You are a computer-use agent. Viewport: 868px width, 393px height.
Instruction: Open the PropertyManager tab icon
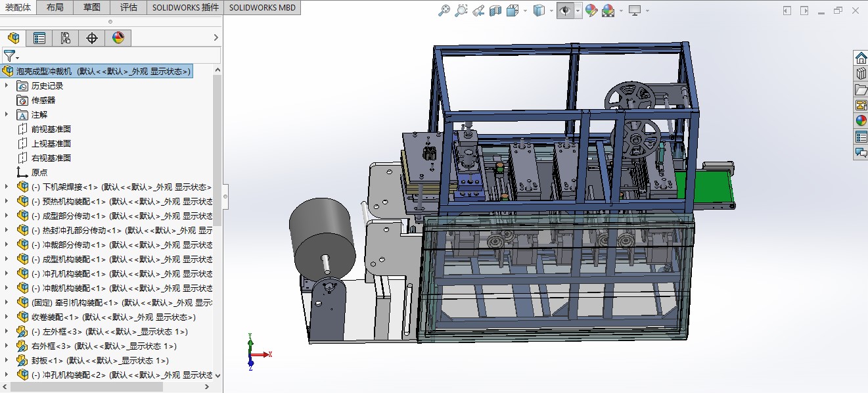coord(39,38)
